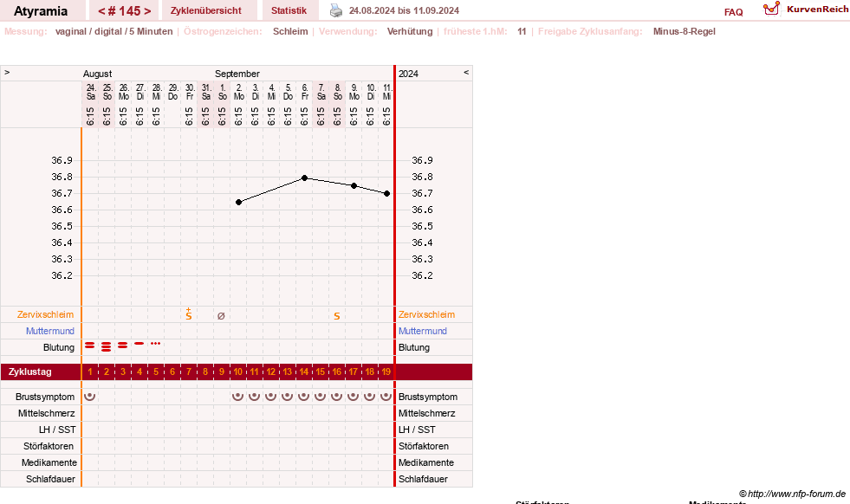Click the breast symptom icon on cycle day 16

[x=337, y=396]
